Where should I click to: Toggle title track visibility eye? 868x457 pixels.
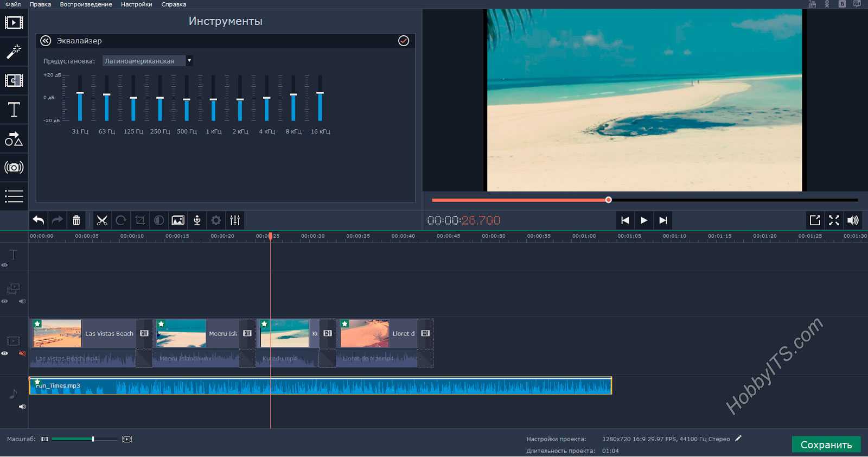[x=4, y=265]
